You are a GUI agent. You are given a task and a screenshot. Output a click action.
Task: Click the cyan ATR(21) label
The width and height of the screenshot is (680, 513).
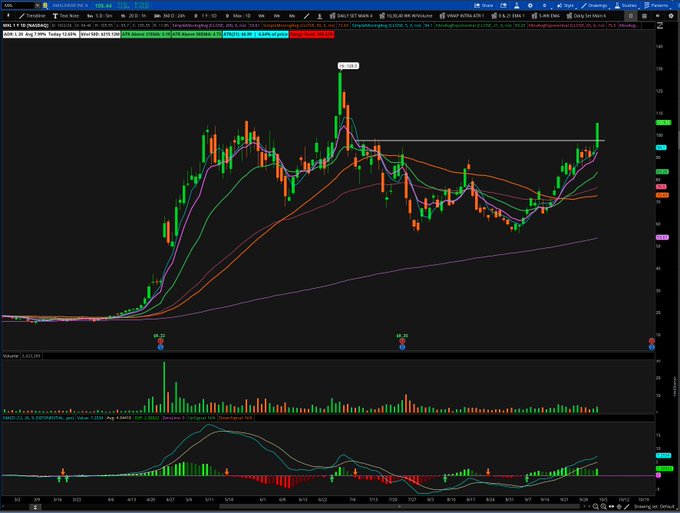click(255, 34)
